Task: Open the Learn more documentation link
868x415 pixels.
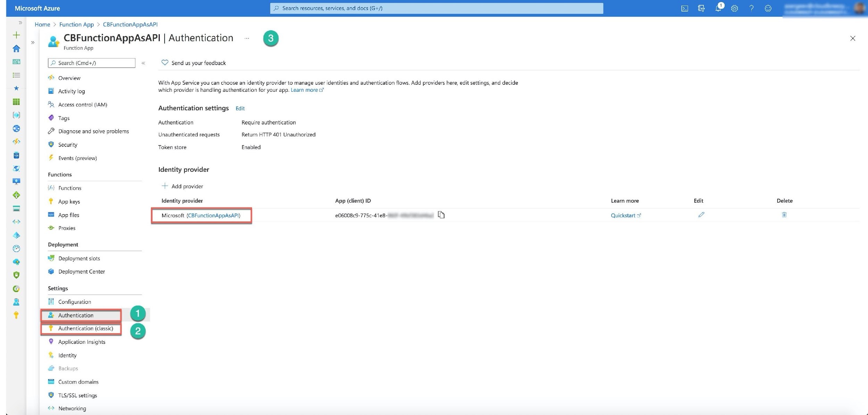Action: [x=307, y=90]
